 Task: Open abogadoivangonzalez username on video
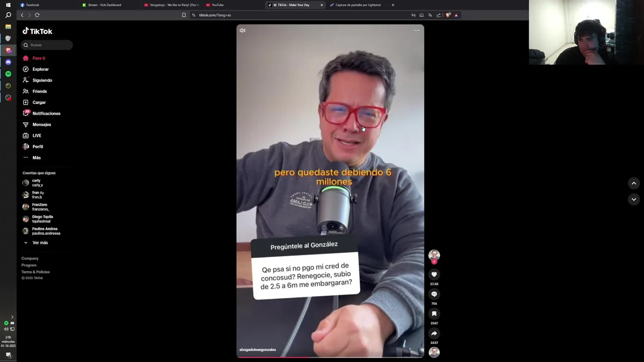coord(258,350)
